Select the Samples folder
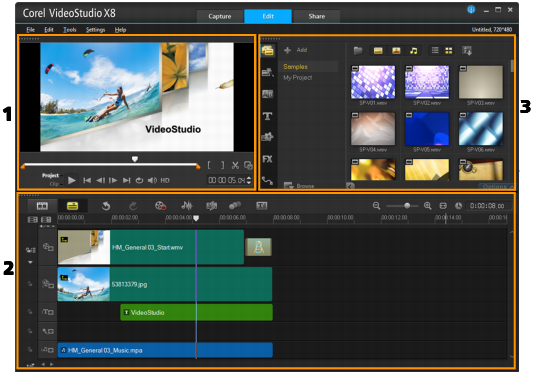 (295, 67)
